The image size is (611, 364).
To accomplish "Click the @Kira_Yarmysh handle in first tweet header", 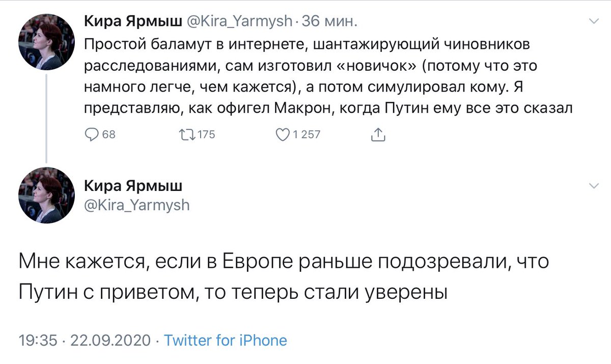I will tap(236, 21).
